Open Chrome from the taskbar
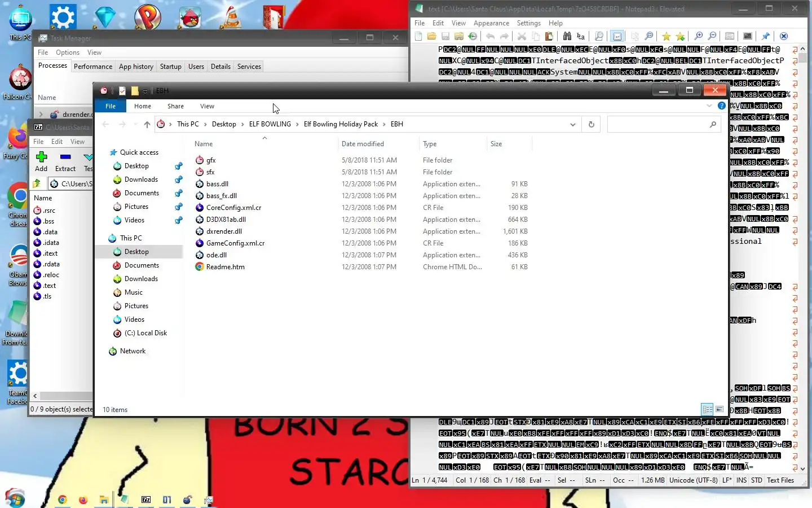Viewport: 812px width, 508px height. pos(63,500)
